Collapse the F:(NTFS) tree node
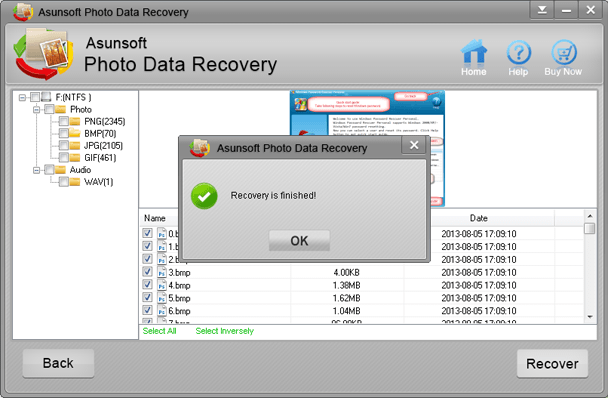The image size is (608, 398). 22,97
